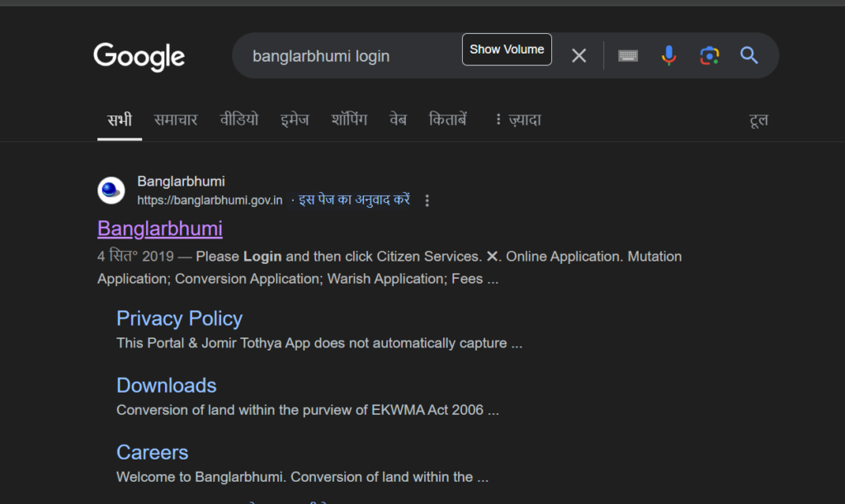845x504 pixels.
Task: Open the टूल search tools
Action: tap(759, 120)
